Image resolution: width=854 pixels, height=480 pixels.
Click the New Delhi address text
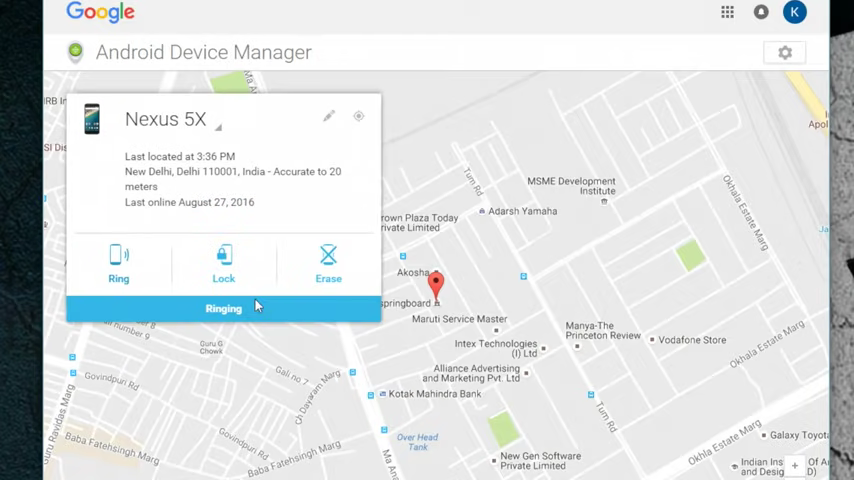point(233,179)
